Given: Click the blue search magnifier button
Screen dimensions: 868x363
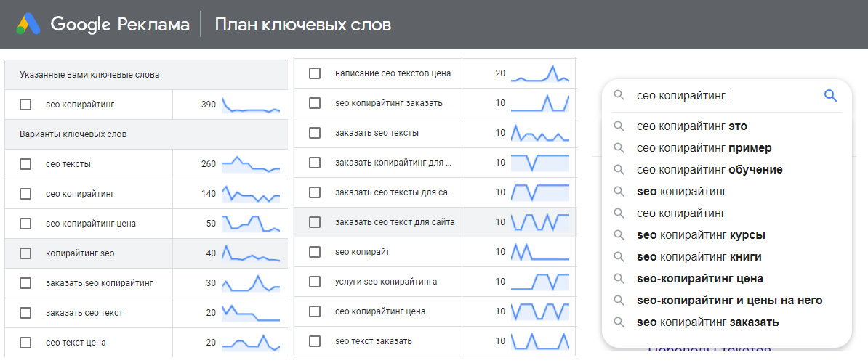Looking at the screenshot, I should (x=830, y=95).
